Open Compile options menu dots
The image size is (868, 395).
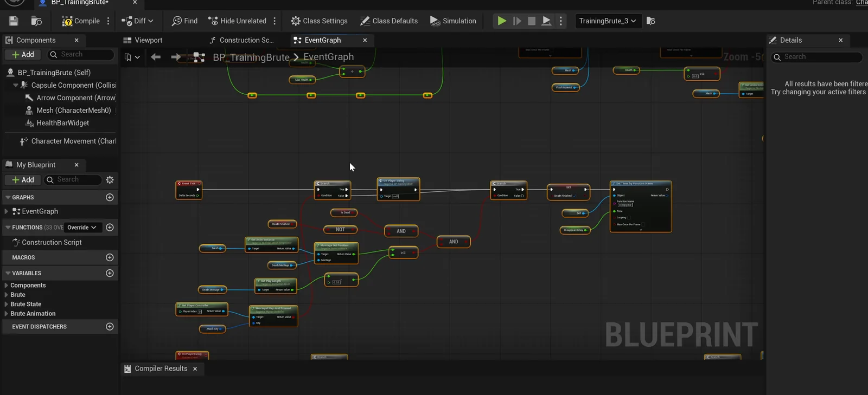108,21
